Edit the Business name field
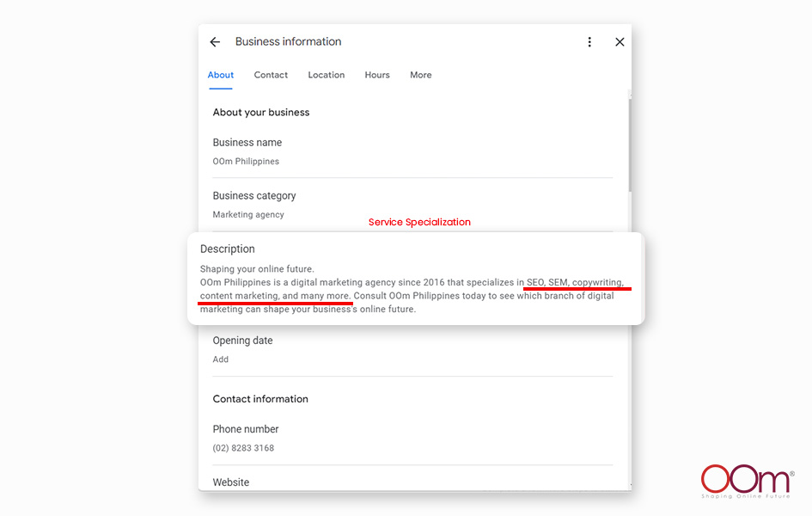Image resolution: width=812 pixels, height=516 pixels. [247, 152]
